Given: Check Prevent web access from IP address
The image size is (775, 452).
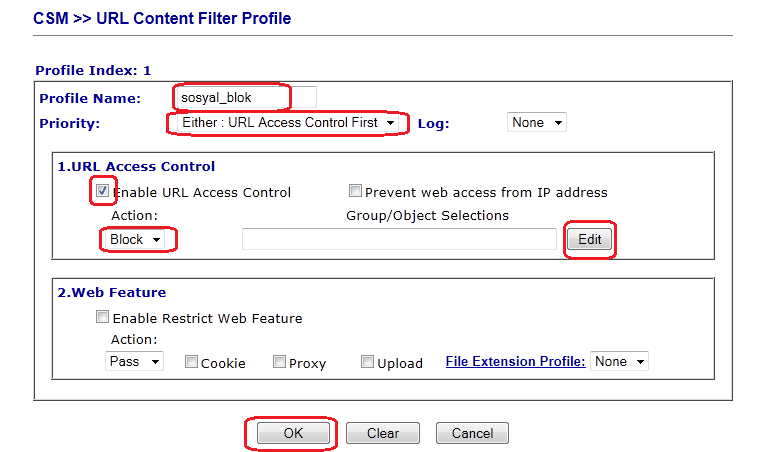Looking at the screenshot, I should tap(355, 191).
